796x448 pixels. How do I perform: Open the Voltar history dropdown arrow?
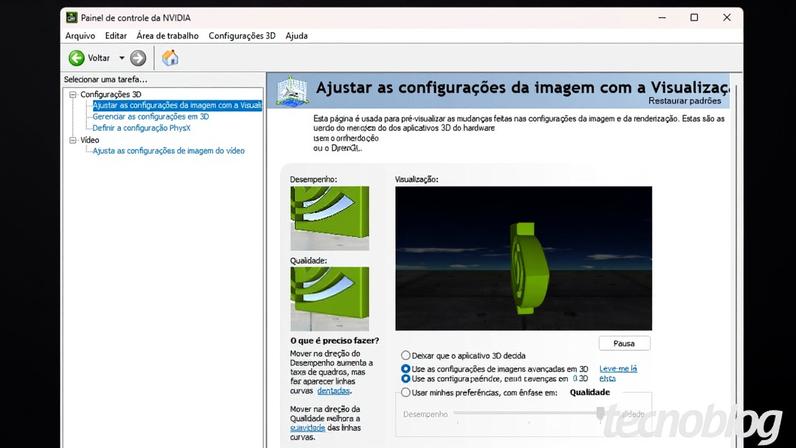tap(122, 58)
